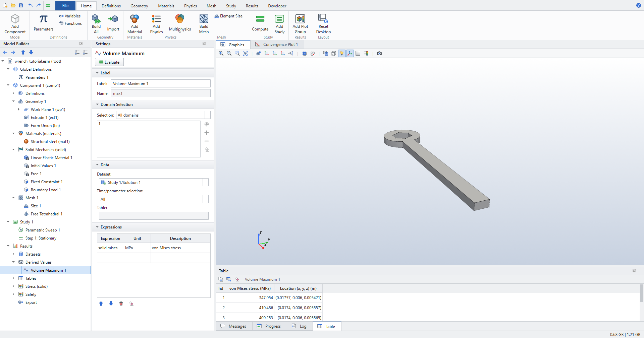Toggle the axis orientation display button

(350, 53)
